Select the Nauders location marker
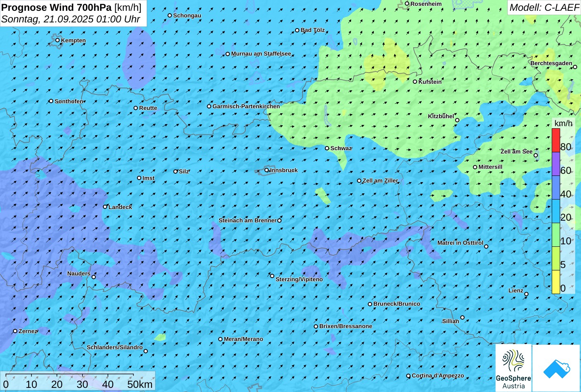The image size is (581, 392). pyautogui.click(x=94, y=277)
